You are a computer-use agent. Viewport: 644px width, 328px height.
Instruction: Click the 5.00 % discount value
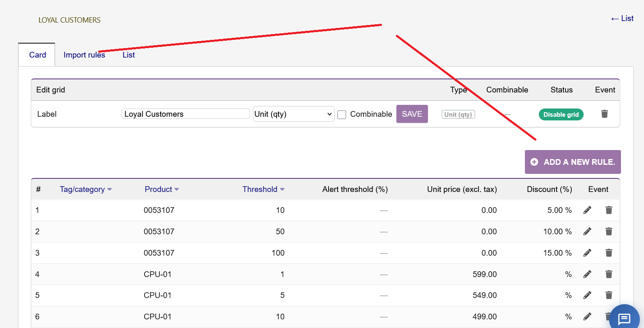(x=559, y=210)
